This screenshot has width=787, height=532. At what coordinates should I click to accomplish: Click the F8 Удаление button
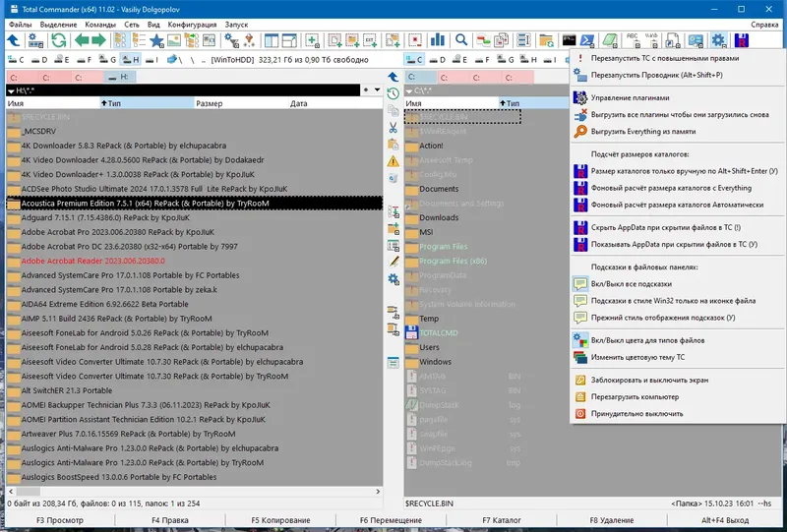pyautogui.click(x=611, y=520)
